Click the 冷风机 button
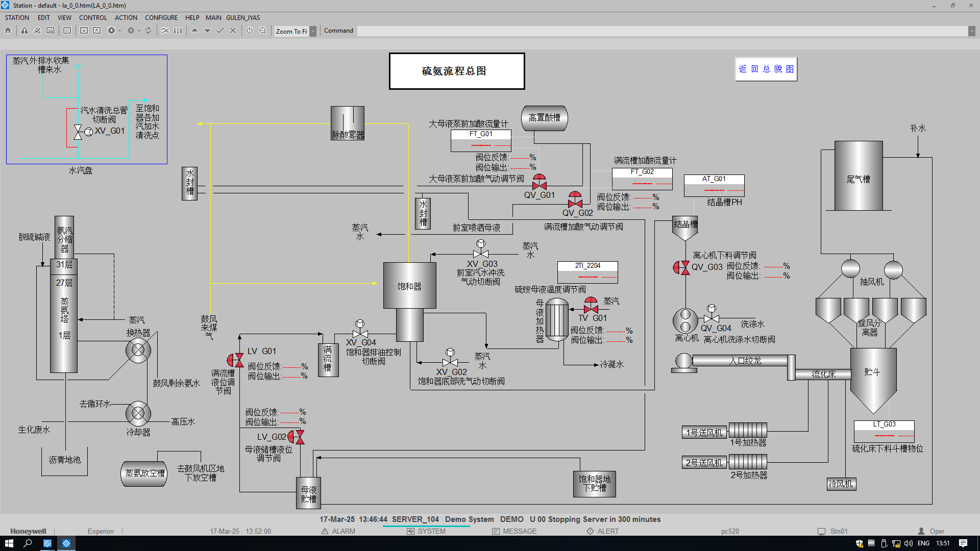The image size is (980, 551). point(841,484)
